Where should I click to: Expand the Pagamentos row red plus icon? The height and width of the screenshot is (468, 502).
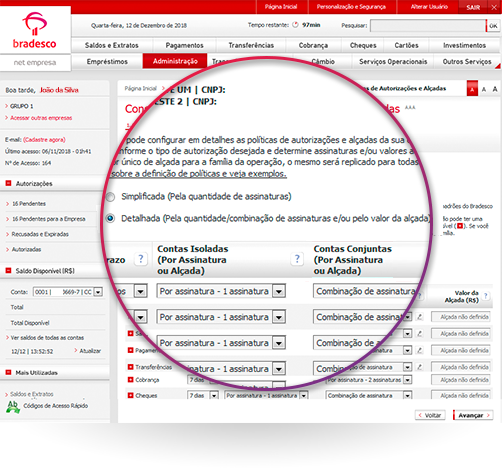[x=130, y=350]
